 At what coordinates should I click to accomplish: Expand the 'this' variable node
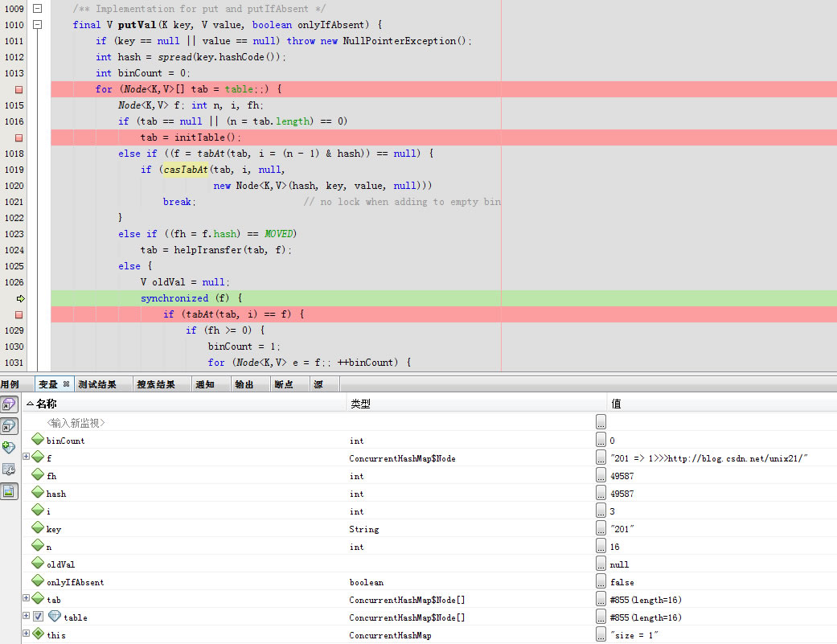coord(26,633)
